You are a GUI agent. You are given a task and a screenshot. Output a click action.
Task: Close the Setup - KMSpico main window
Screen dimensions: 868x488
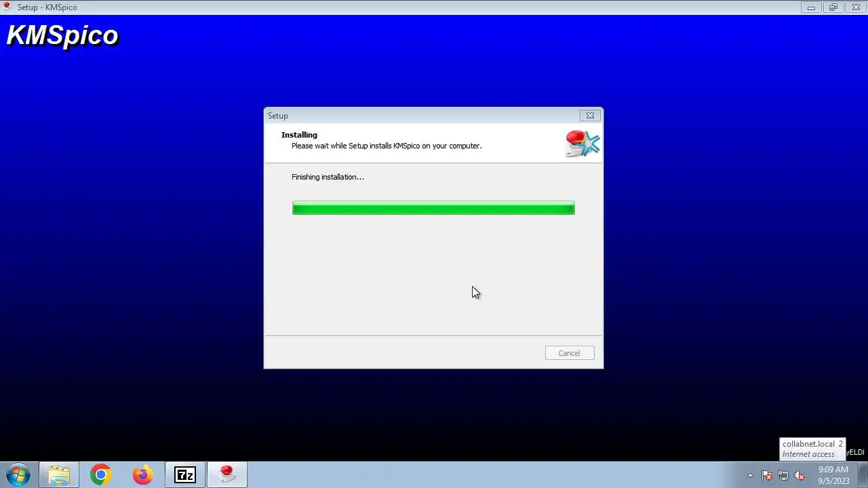(856, 7)
